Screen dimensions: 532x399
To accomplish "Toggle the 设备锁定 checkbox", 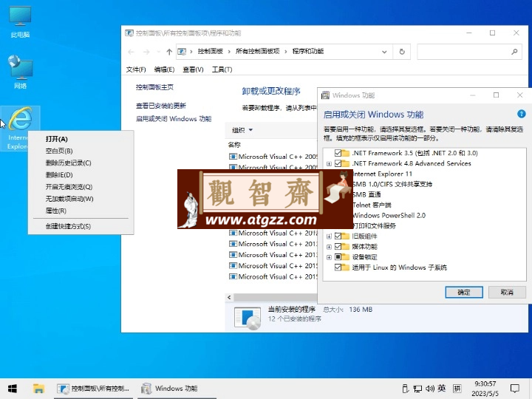I will [x=338, y=257].
